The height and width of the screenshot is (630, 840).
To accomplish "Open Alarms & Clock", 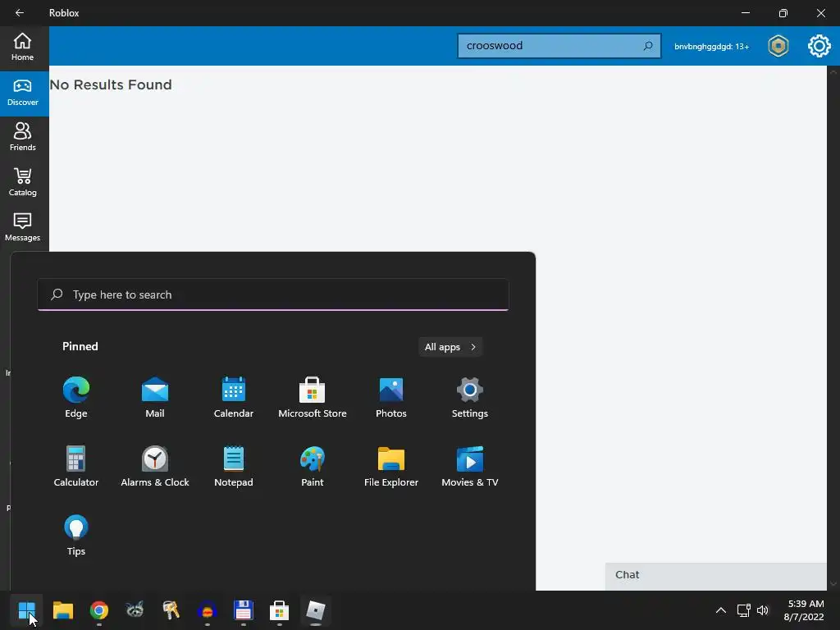I will pos(155,466).
